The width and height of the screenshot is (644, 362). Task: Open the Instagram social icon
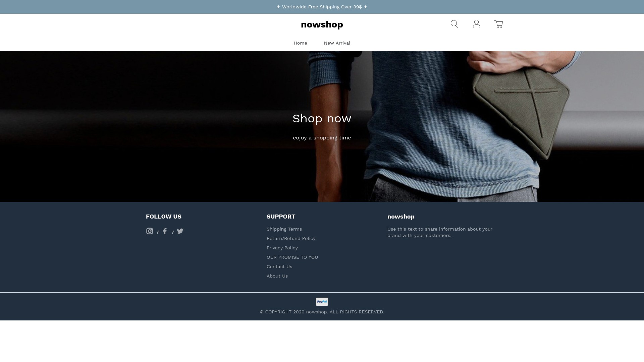(150, 231)
